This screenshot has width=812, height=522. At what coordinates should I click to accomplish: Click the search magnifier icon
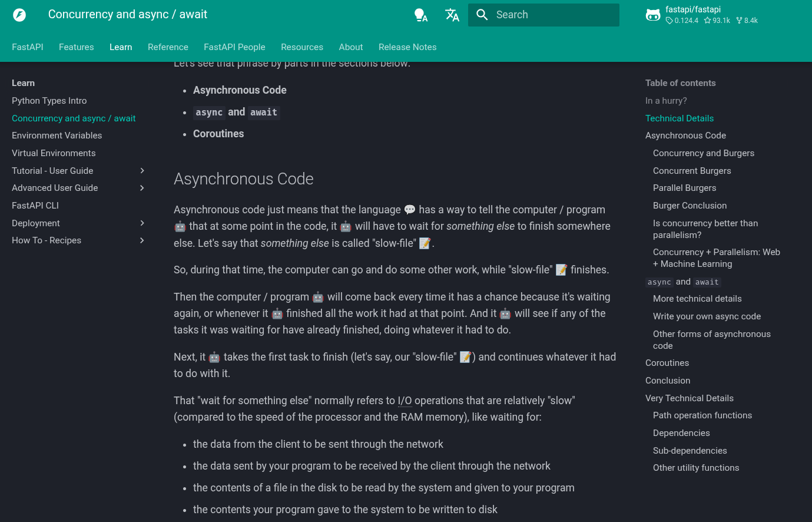click(482, 15)
